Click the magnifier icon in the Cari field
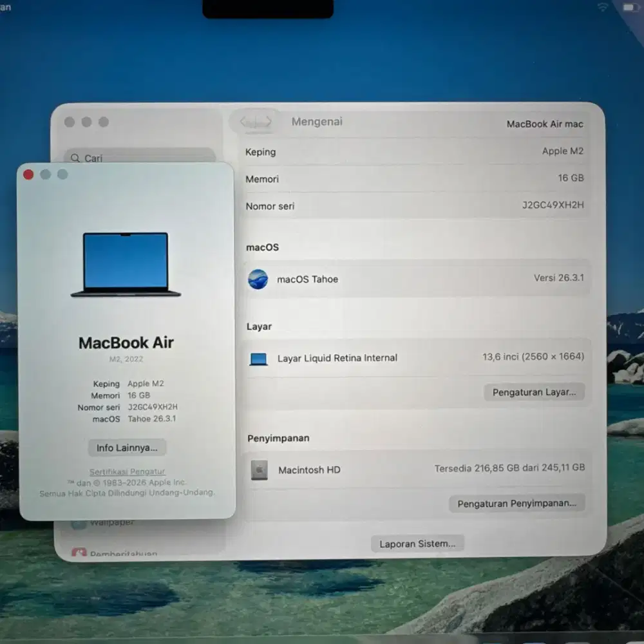Screen dimensions: 644x644 click(75, 158)
